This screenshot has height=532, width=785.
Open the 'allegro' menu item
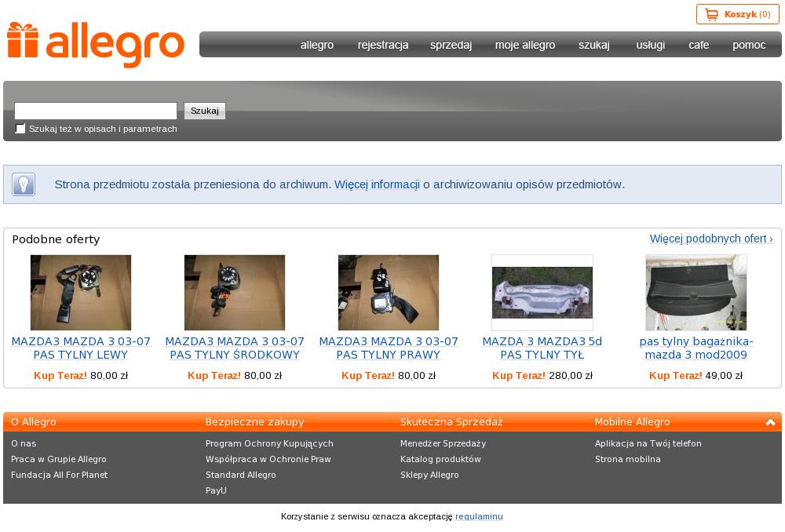317,45
